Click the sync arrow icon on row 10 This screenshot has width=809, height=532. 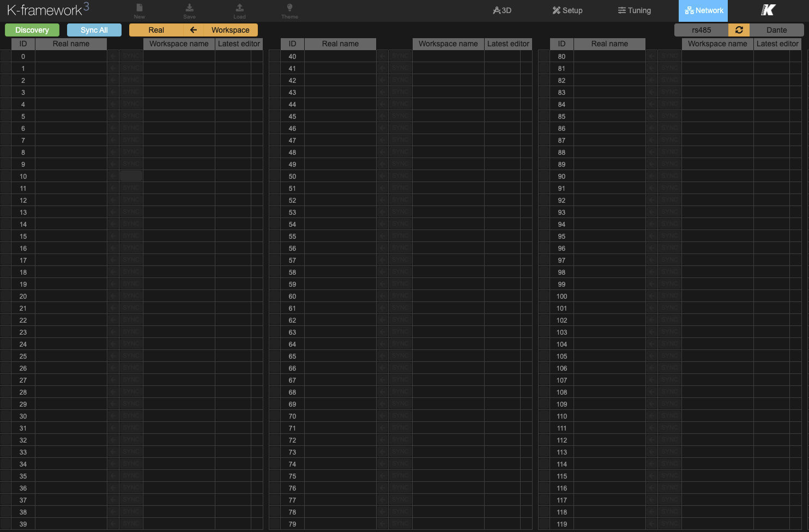[113, 176]
